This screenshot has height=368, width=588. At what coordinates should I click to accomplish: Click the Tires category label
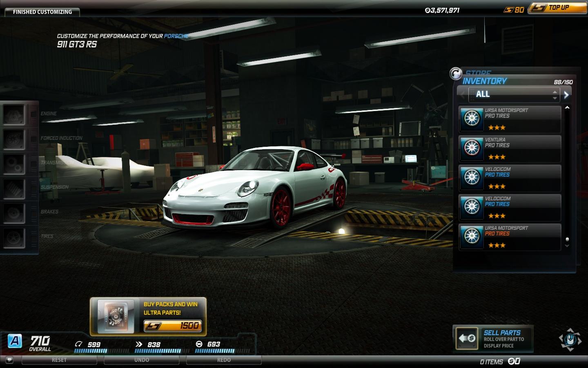point(47,236)
